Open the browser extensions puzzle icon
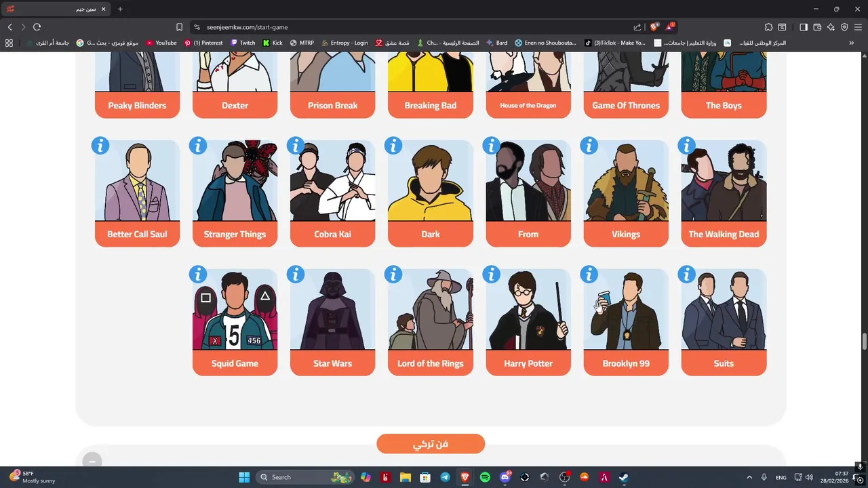The height and width of the screenshot is (488, 868). click(768, 27)
